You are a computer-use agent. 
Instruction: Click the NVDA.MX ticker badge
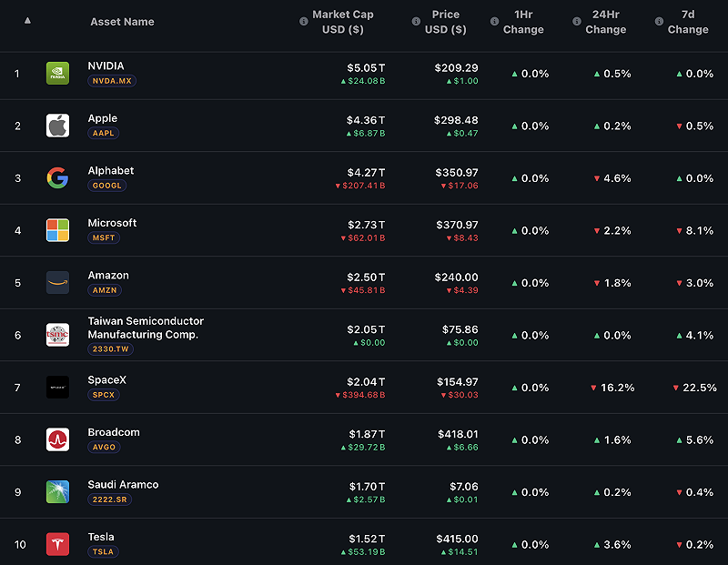pos(112,81)
